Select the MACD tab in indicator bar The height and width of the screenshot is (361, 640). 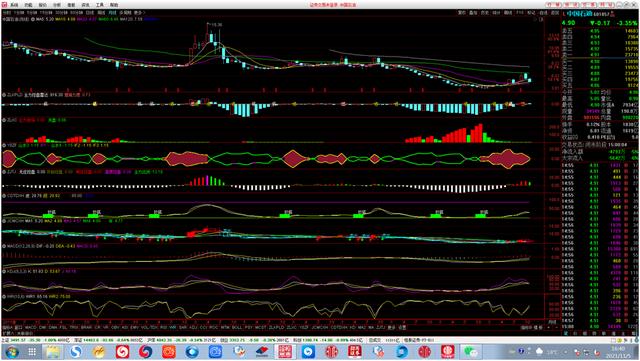click(31, 328)
